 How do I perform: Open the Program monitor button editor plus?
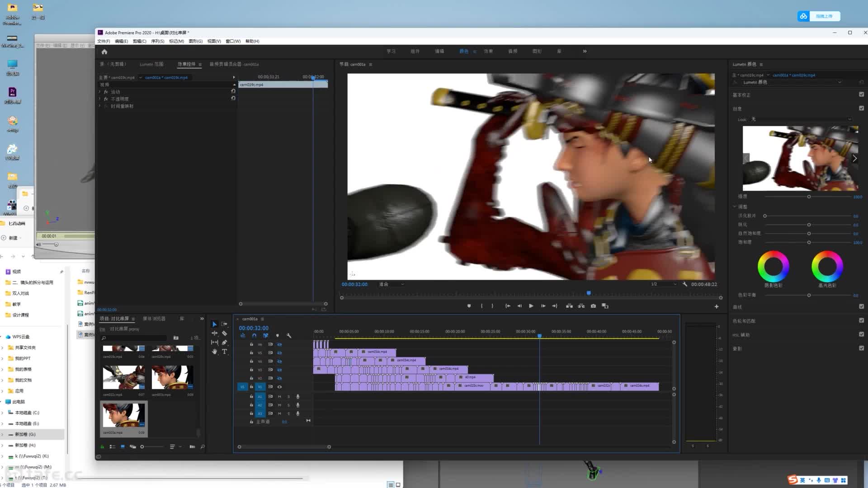point(717,306)
